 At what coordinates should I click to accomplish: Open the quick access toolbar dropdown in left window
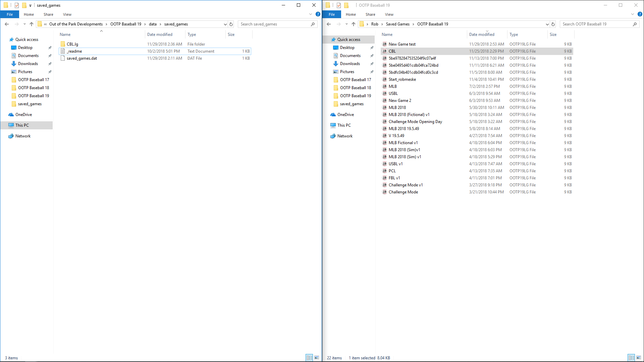point(30,5)
